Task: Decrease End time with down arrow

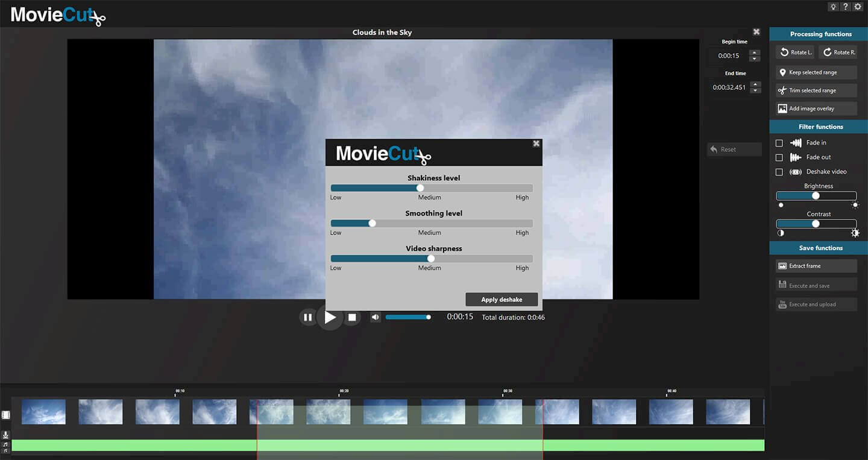Action: [754, 90]
